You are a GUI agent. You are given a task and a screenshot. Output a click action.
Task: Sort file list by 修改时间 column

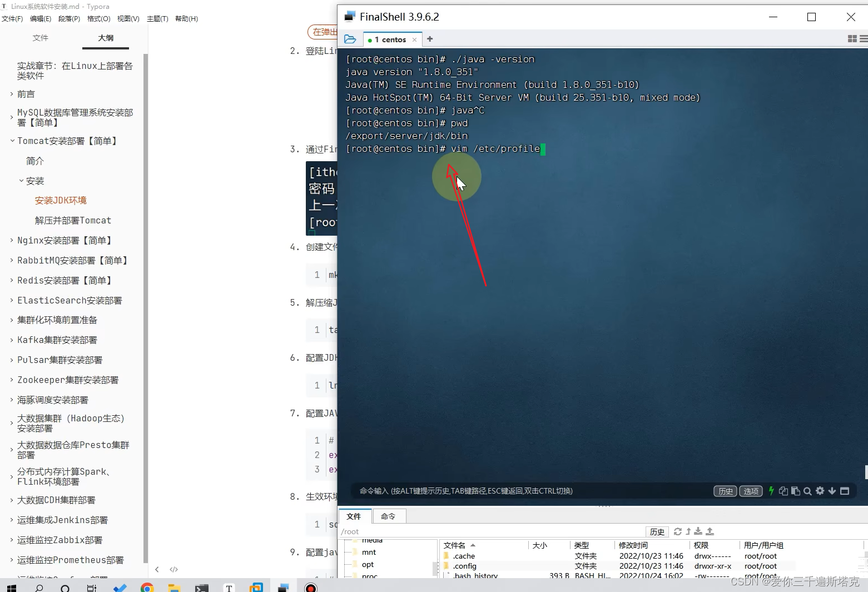(x=652, y=545)
